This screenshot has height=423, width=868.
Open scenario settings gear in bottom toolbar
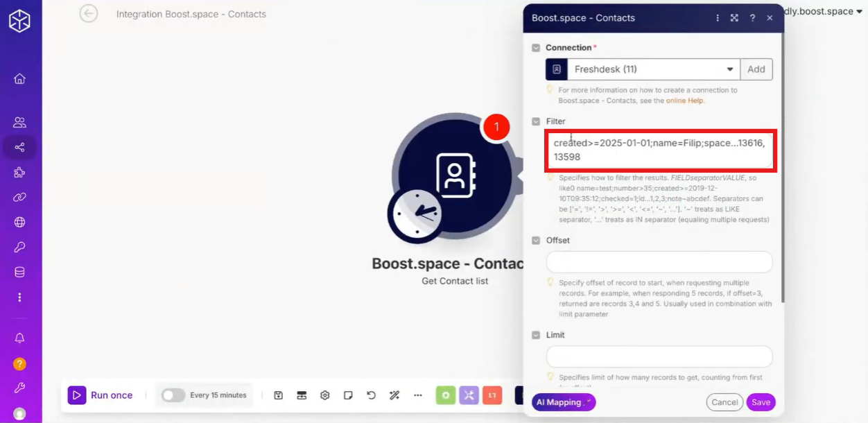click(x=324, y=395)
